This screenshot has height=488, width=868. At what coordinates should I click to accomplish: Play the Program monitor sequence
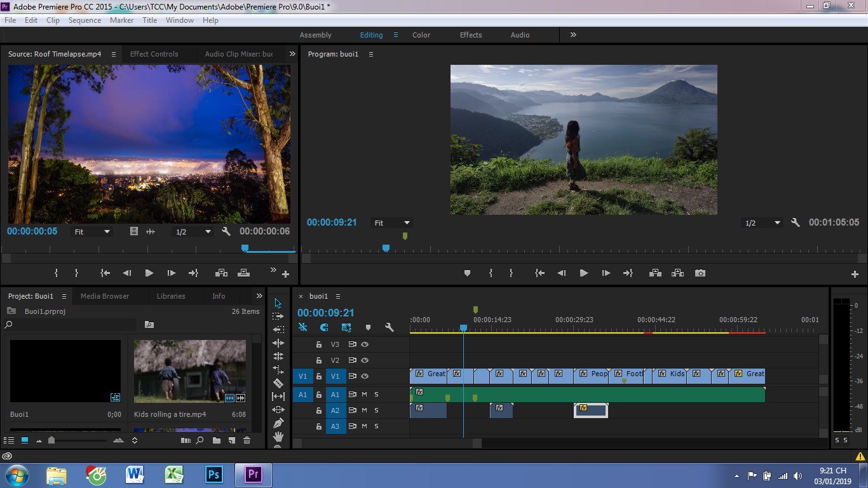pyautogui.click(x=583, y=273)
